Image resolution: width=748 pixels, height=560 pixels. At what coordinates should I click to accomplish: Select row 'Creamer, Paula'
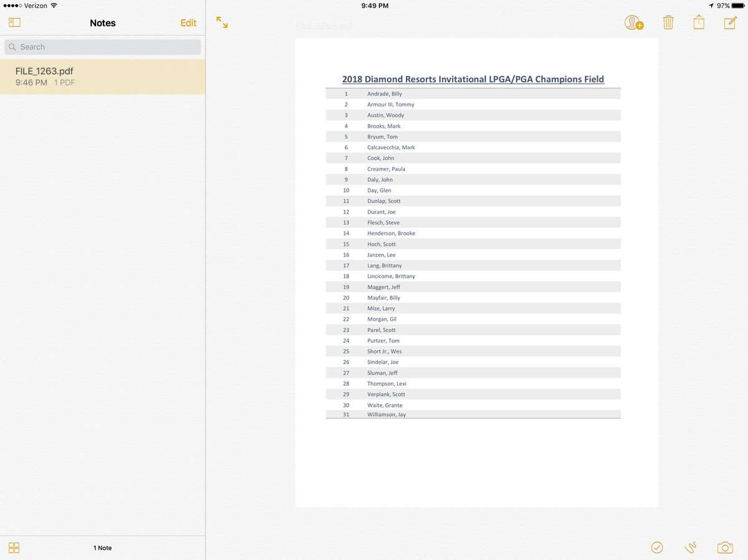click(473, 169)
